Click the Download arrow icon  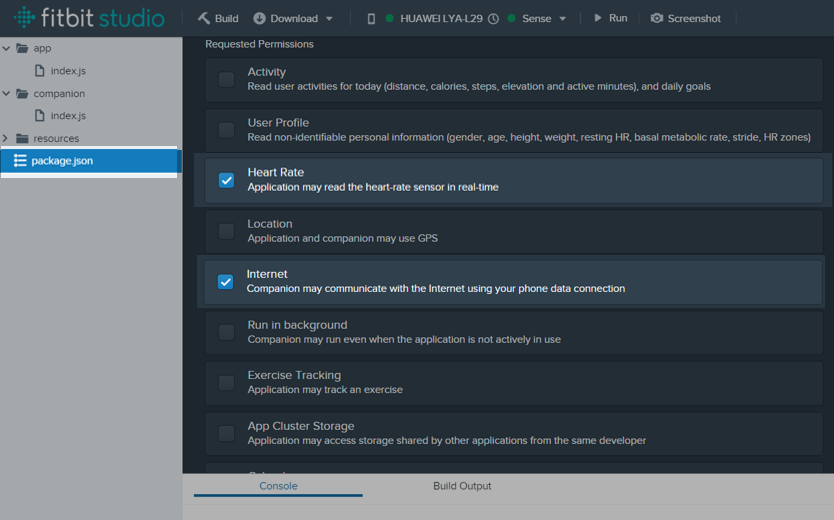(259, 18)
